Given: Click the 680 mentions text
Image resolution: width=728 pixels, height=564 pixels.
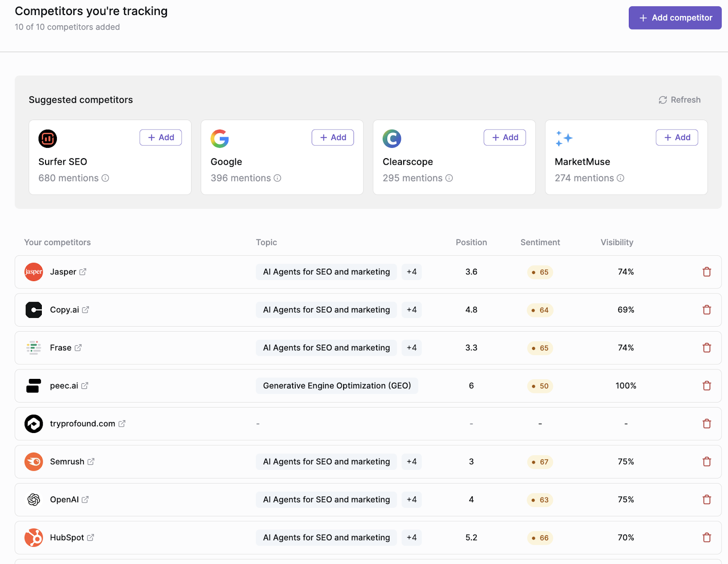Looking at the screenshot, I should (x=69, y=178).
